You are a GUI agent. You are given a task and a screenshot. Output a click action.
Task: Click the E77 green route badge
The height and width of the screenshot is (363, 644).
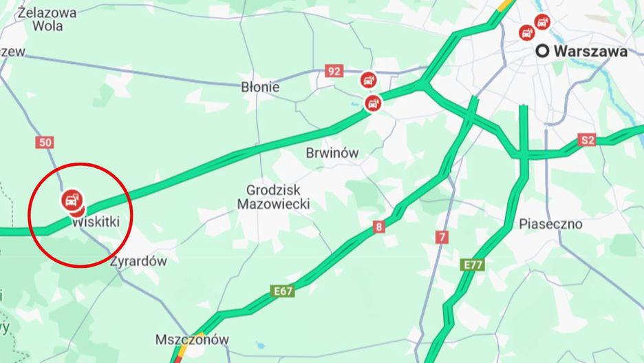[473, 265]
